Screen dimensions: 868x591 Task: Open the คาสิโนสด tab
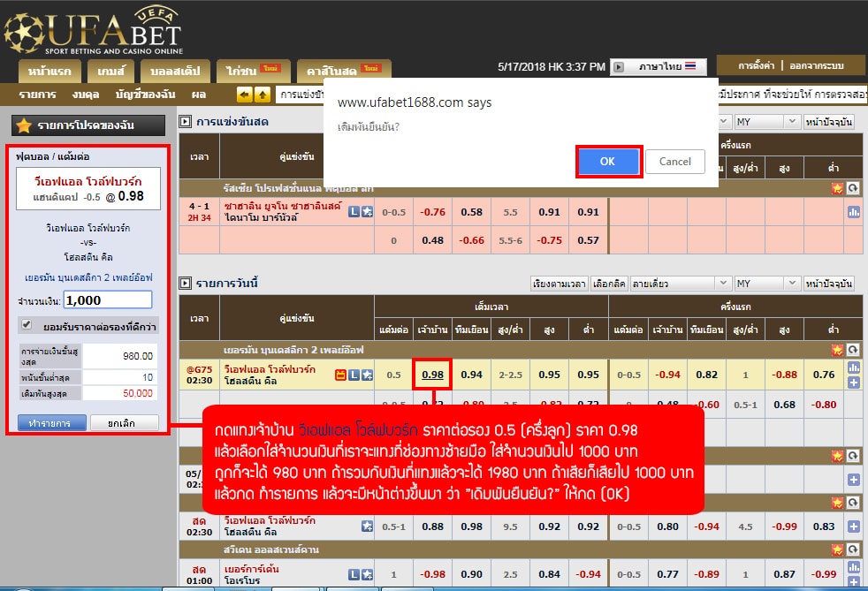coord(345,71)
